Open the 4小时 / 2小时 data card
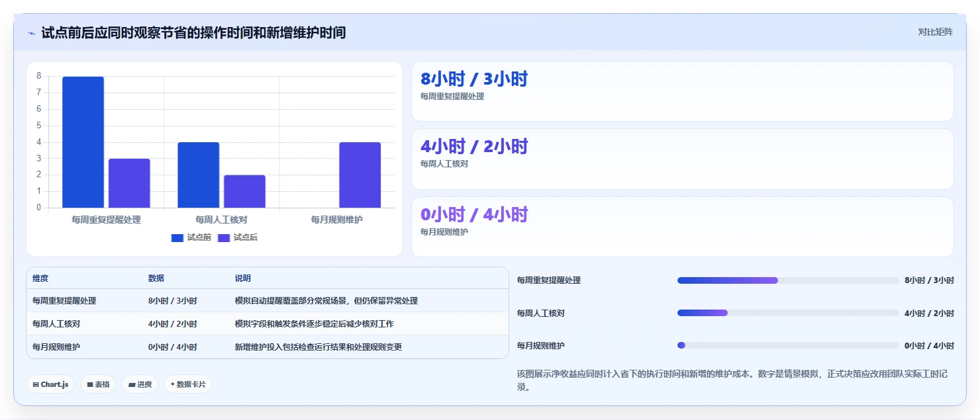Viewport: 980px width, 420px height. click(x=683, y=159)
